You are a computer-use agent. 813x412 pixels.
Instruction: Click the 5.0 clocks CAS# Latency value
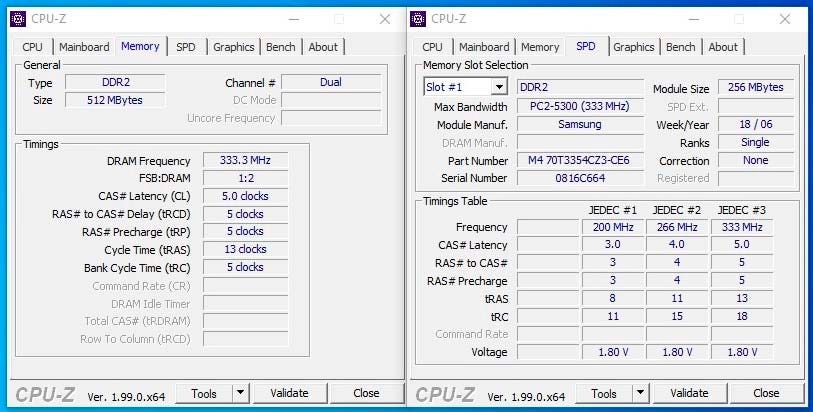245,196
